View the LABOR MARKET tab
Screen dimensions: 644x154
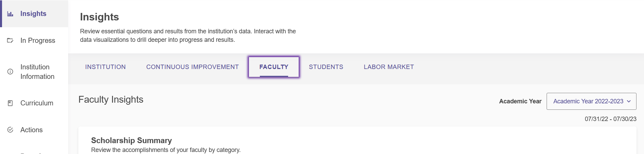pyautogui.click(x=389, y=67)
